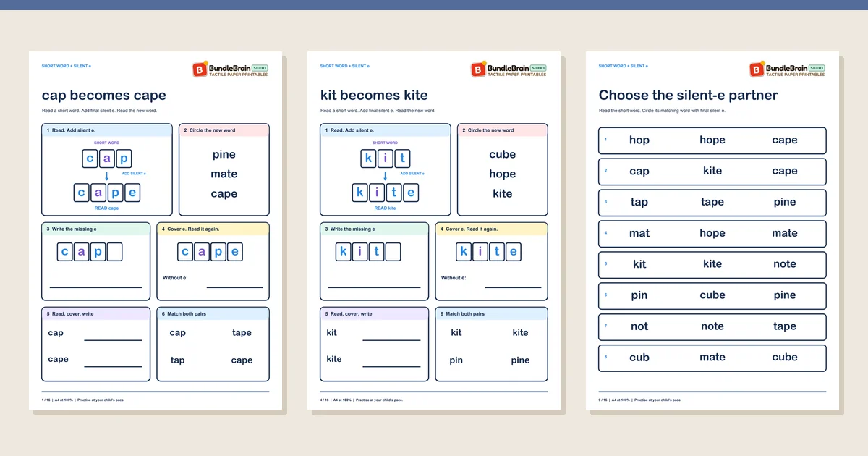Click 'tape' in row 7 of the partner page
The image size is (868, 456).
pyautogui.click(x=785, y=326)
